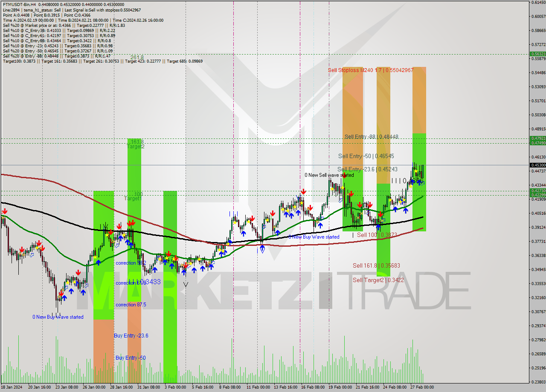Select 'Sell %20 @ Market price or at: 0.4366' line
The image size is (546, 392).
click(64, 25)
